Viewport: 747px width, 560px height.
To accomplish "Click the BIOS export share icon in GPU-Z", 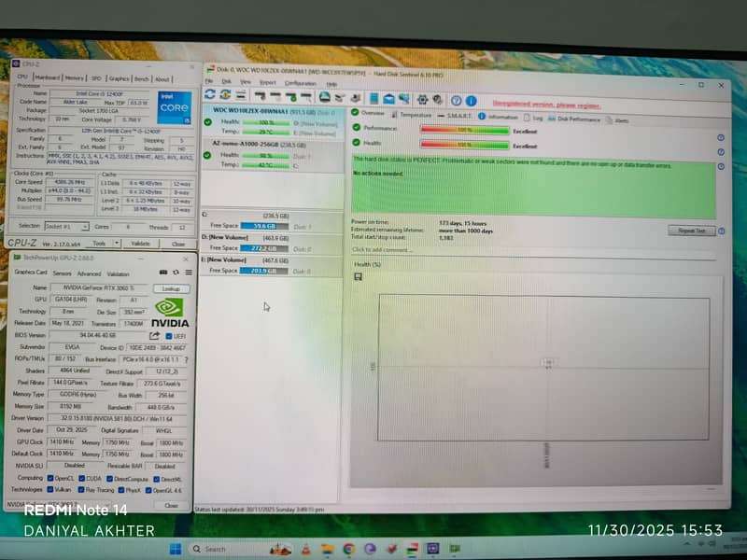I will click(155, 335).
